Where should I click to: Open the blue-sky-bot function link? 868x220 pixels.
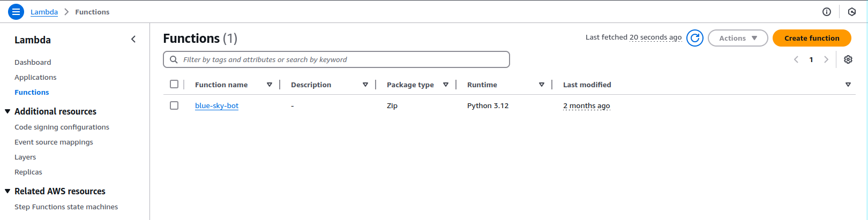coord(216,105)
